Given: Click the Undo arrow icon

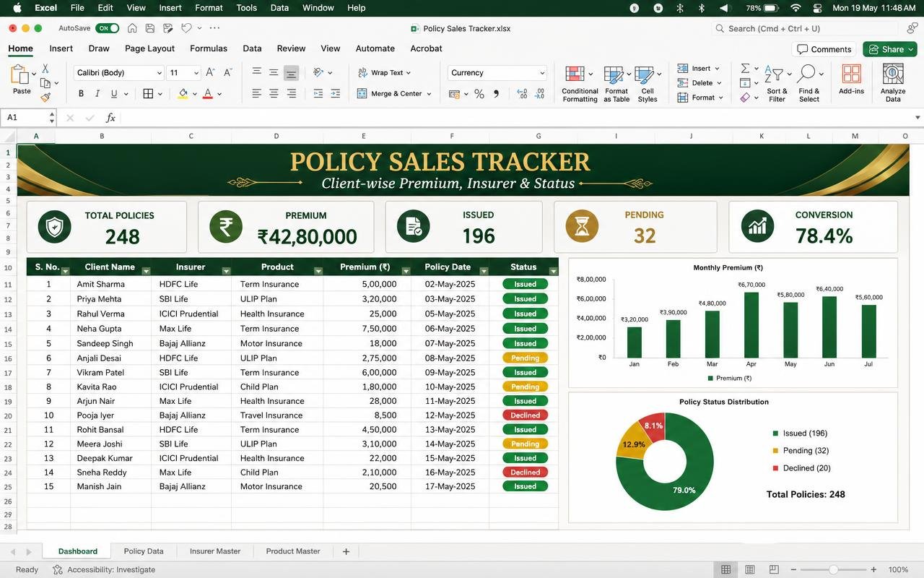Looking at the screenshot, I should [186, 28].
